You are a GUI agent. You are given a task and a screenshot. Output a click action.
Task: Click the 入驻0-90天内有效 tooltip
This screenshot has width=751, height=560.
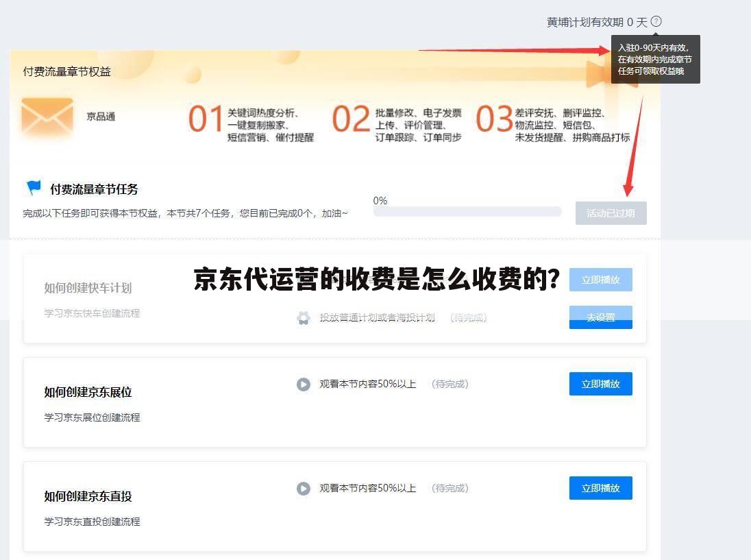coord(655,59)
